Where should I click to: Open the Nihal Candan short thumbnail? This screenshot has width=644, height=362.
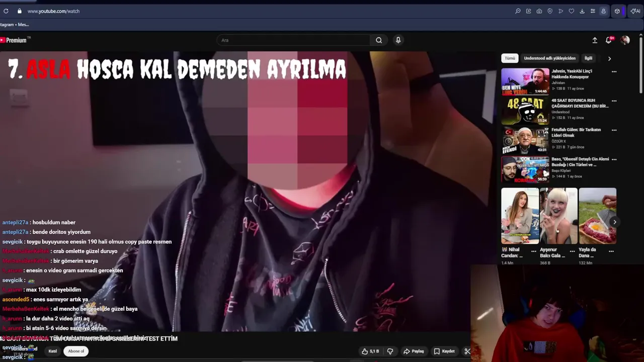(x=520, y=216)
